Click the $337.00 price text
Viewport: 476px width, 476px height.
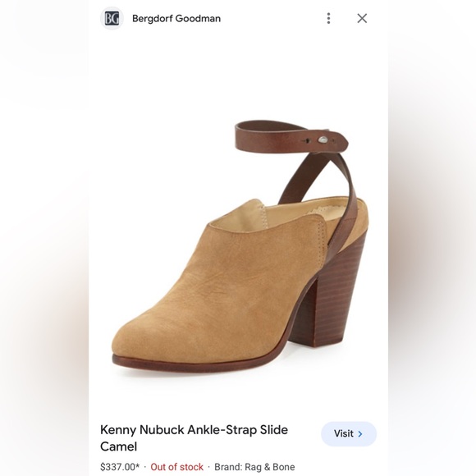120,467
